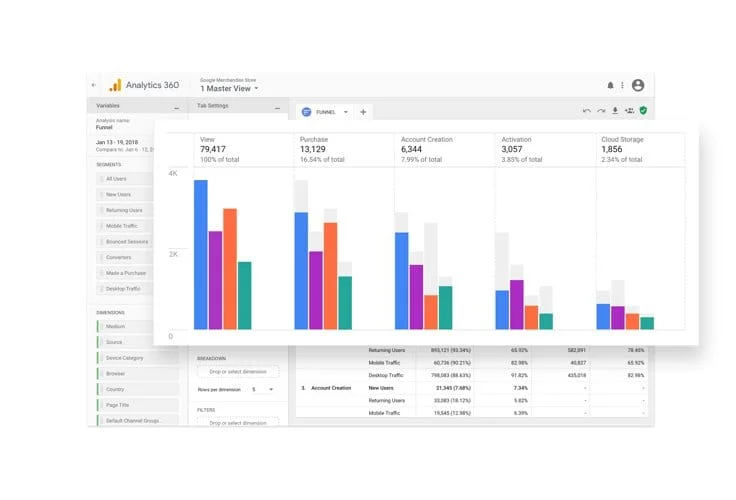Click the Analytics 360 logo icon
Image resolution: width=736 pixels, height=500 pixels.
tap(115, 85)
